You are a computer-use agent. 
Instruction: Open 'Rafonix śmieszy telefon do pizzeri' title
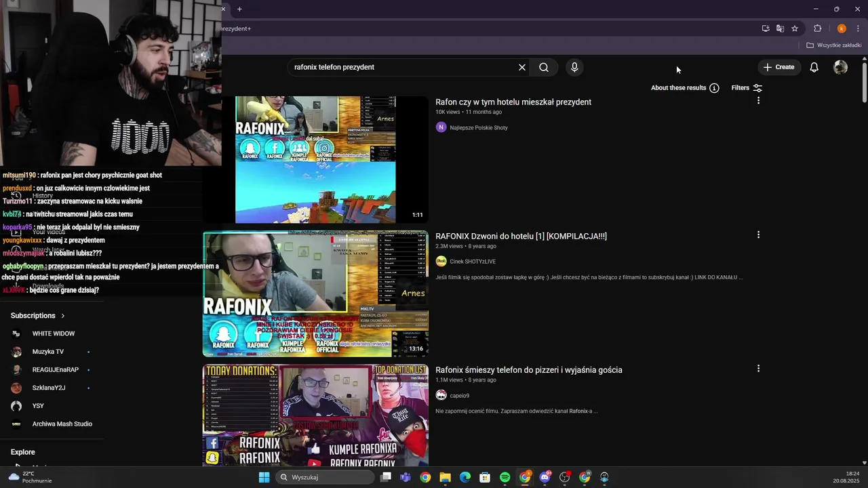click(528, 369)
